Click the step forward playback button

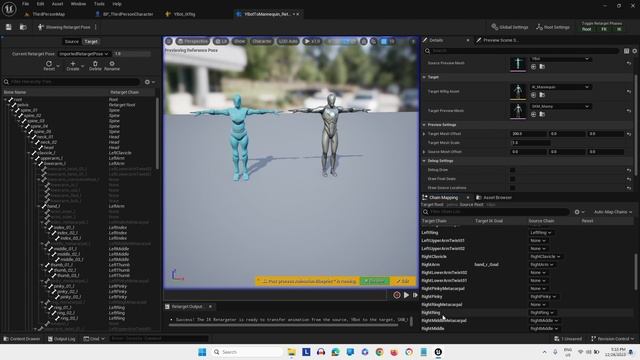[x=415, y=295]
